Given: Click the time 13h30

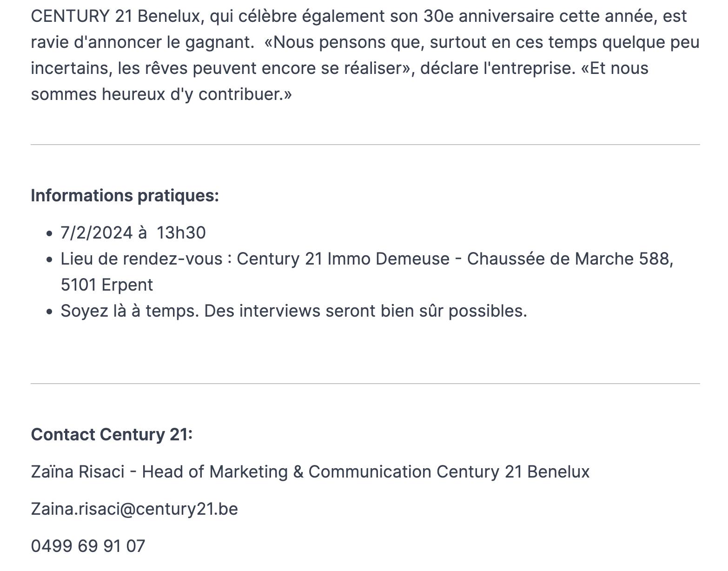Looking at the screenshot, I should pos(181,233).
